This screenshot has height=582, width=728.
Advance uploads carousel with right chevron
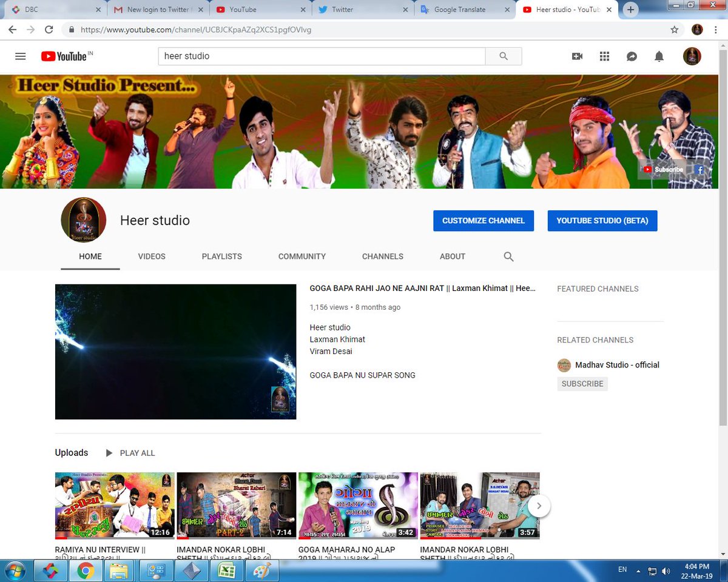[x=539, y=506]
